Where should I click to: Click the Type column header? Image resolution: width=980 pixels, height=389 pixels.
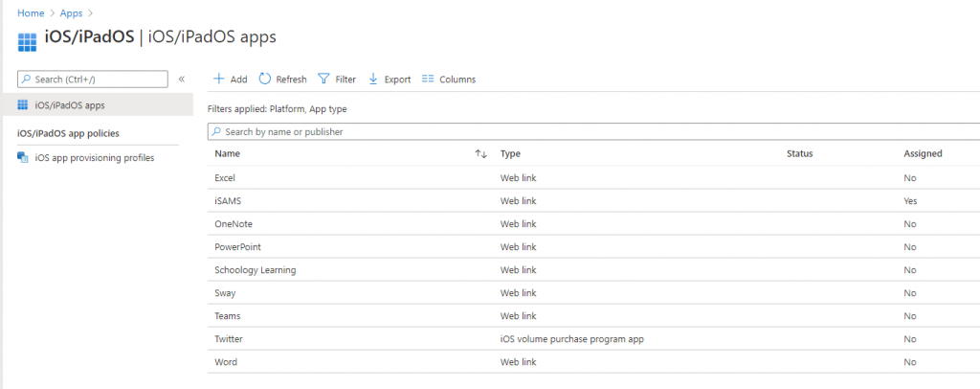[x=510, y=153]
